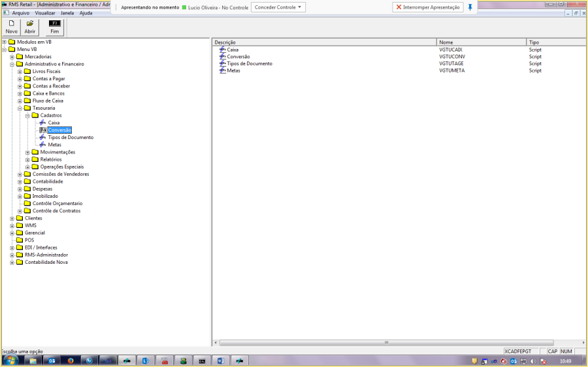This screenshot has height=367, width=588.
Task: Click the list horizontal scrollbar thumb
Action: [x=387, y=343]
